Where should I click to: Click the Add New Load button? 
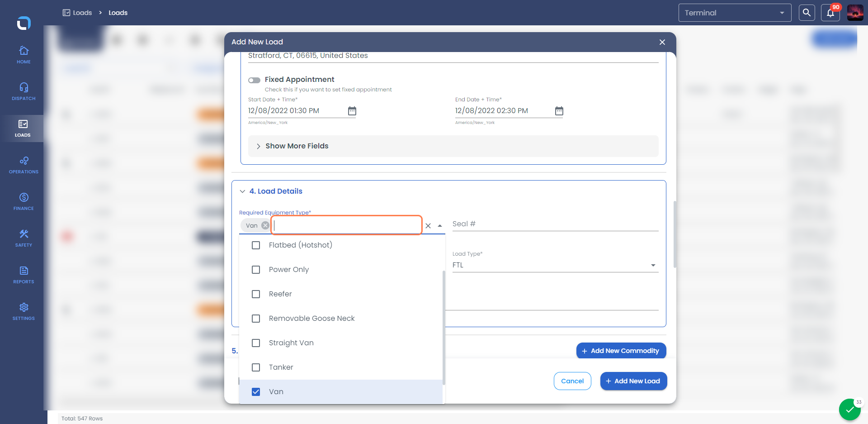(633, 381)
